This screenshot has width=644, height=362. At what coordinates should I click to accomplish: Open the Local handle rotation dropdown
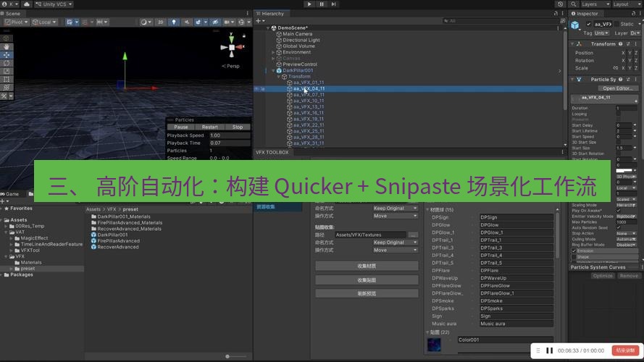click(x=44, y=22)
